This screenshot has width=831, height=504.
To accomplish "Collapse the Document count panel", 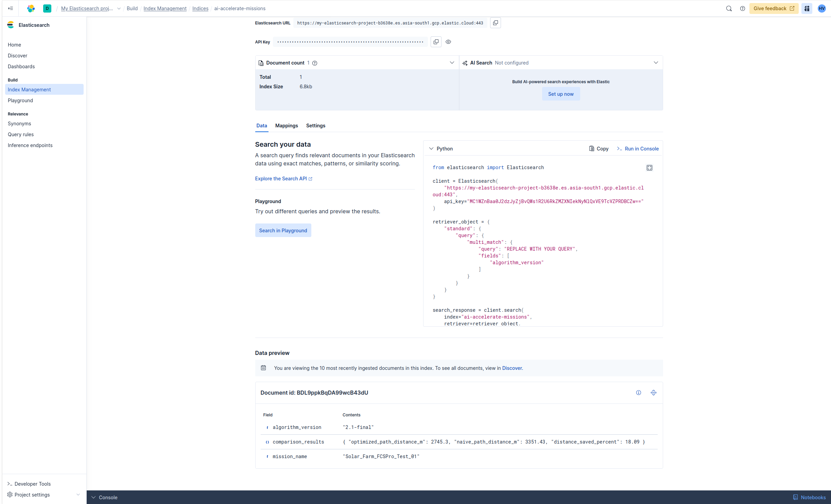I will click(x=452, y=62).
